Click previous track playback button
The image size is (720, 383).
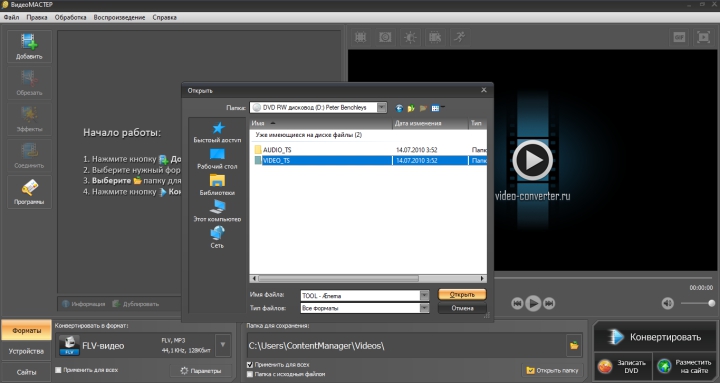click(517, 303)
